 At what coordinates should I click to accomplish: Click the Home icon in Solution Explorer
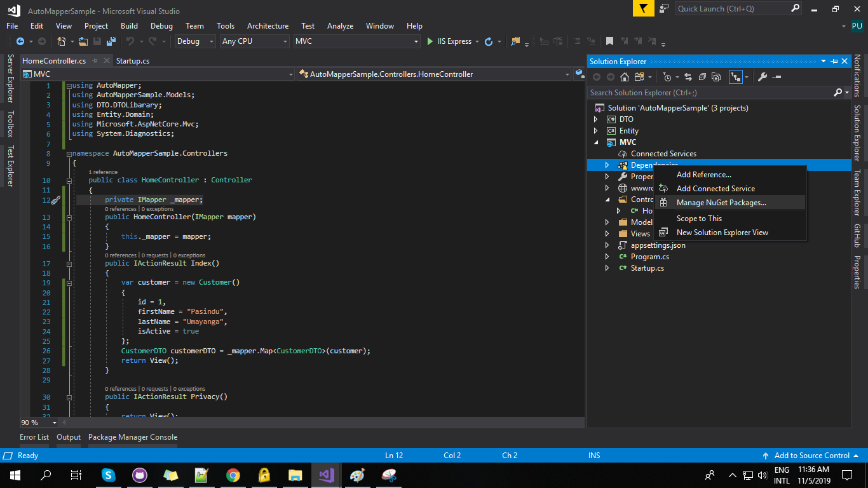click(625, 77)
